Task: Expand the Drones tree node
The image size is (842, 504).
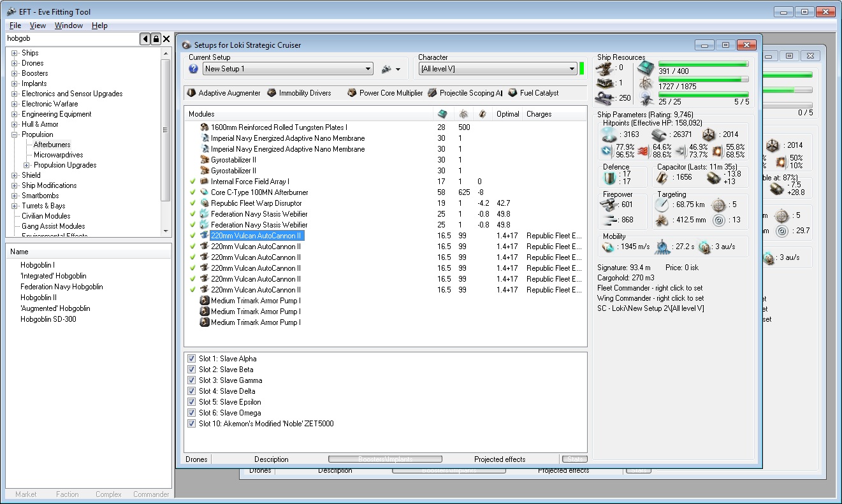Action: click(x=15, y=63)
